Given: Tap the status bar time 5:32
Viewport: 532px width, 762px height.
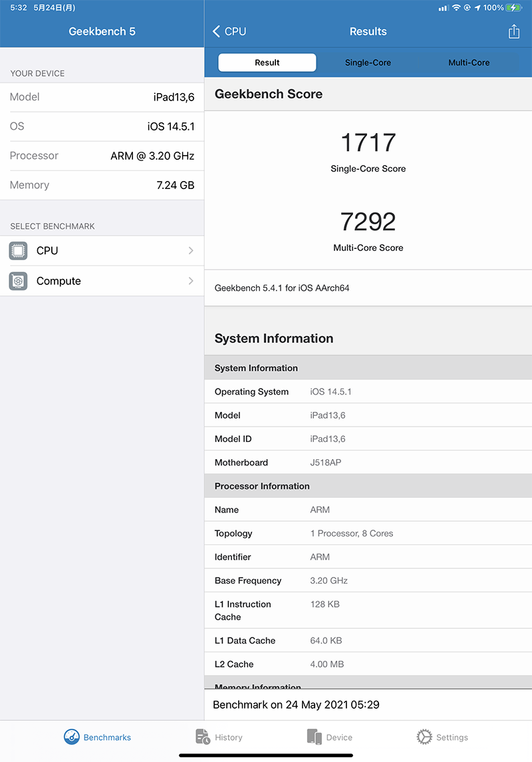Looking at the screenshot, I should 19,8.
